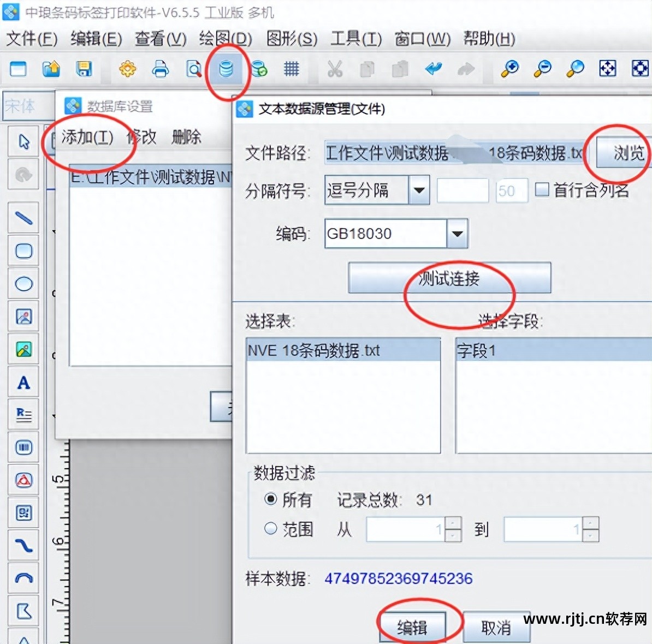Select the ellipse drawing tool

(23, 284)
